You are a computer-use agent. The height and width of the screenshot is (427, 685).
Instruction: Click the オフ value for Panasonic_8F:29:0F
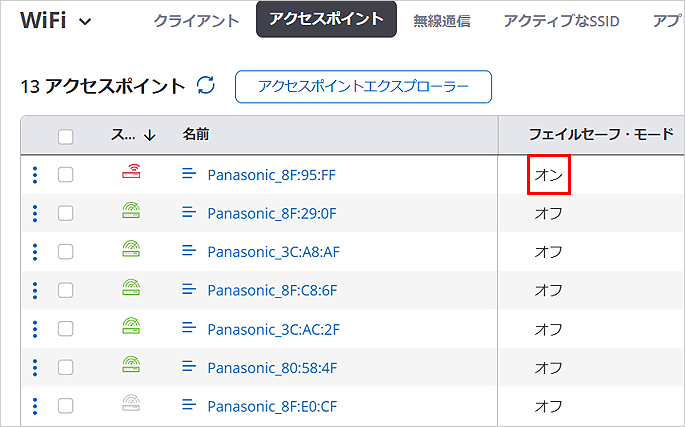[549, 214]
